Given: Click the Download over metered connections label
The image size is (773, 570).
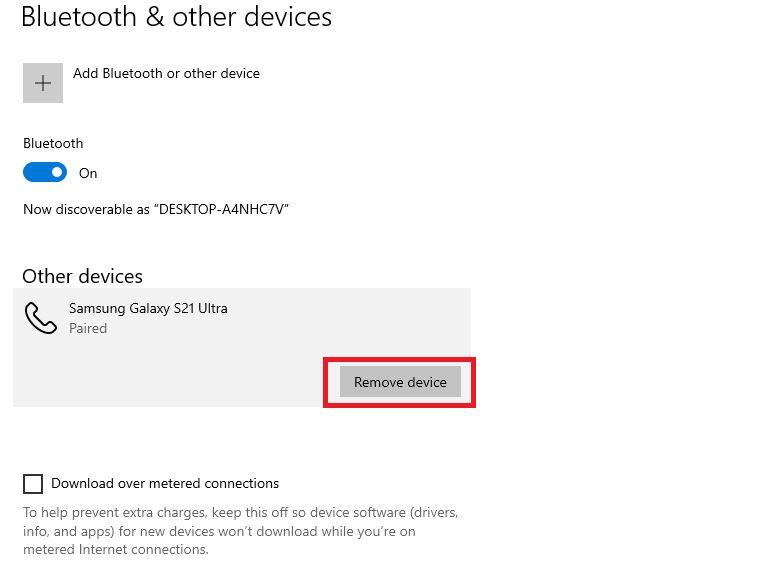Looking at the screenshot, I should tap(165, 483).
